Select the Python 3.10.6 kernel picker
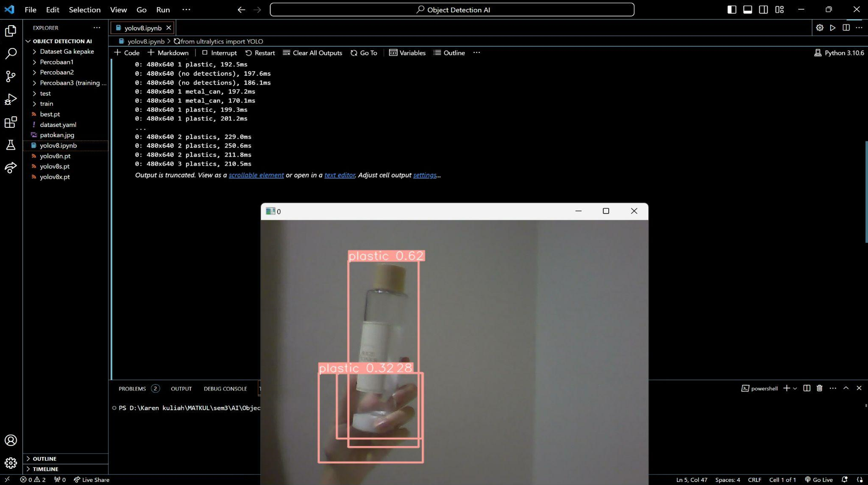Screen dimensions: 868x485 (839, 52)
